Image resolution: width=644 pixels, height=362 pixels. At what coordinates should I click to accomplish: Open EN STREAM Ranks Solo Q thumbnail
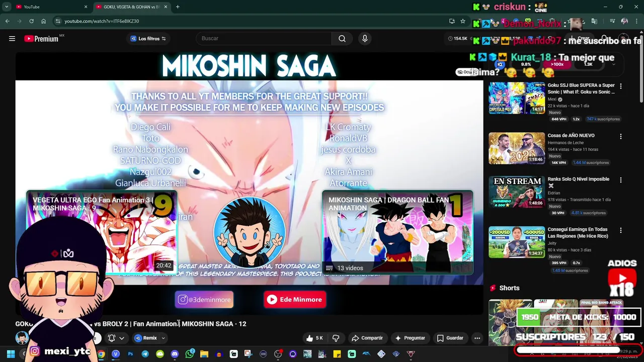click(517, 192)
